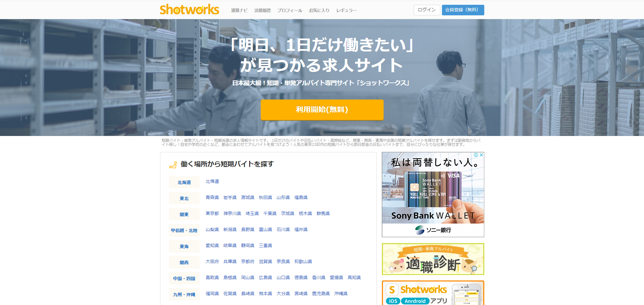The height and width of the screenshot is (305, 644).
Task: Open the 鳥取県 link
Action: [x=212, y=277]
